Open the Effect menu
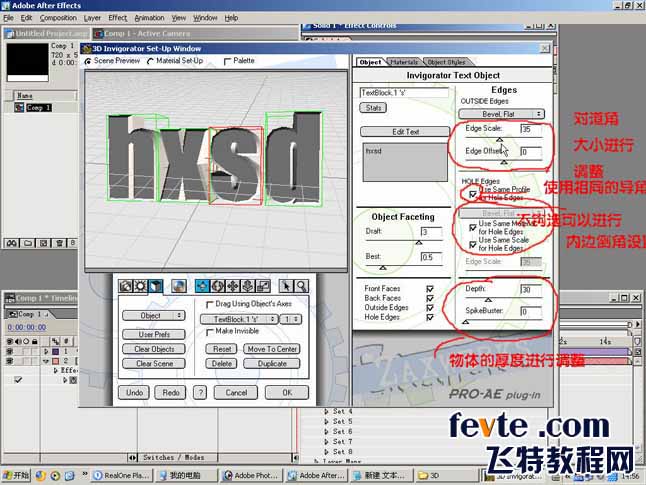Viewport: 646px width, 485px height. click(117, 18)
